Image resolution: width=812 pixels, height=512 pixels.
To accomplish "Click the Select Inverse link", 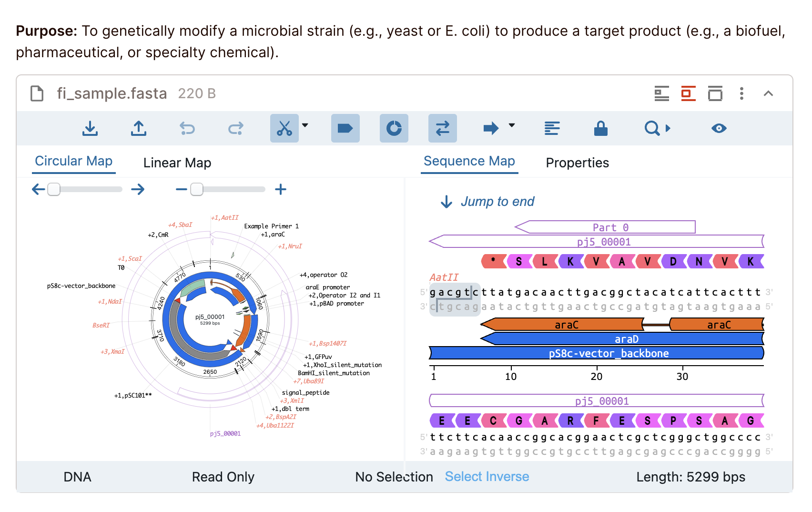I will (487, 477).
